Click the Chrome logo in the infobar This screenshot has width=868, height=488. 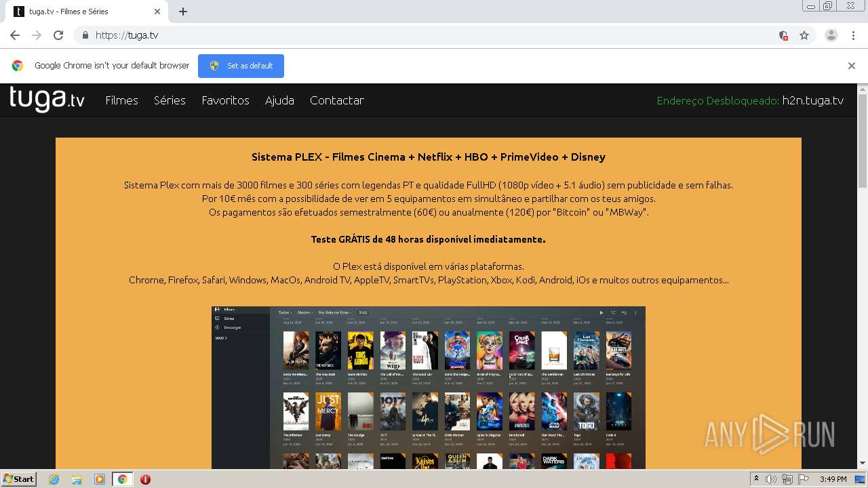coord(18,66)
